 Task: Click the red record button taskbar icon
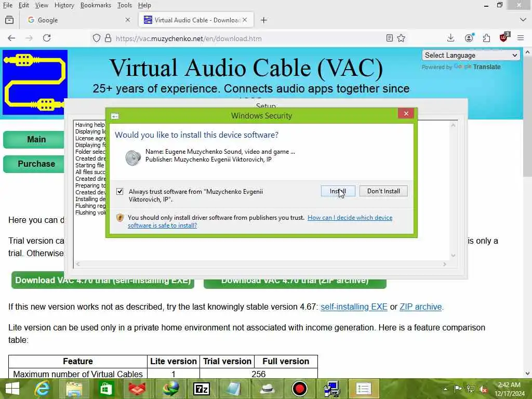click(x=300, y=389)
